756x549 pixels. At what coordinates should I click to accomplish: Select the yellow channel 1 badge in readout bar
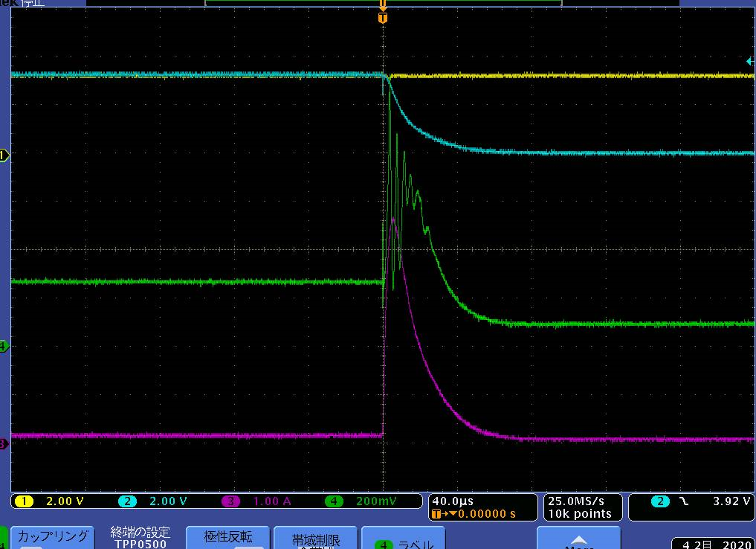click(x=24, y=501)
